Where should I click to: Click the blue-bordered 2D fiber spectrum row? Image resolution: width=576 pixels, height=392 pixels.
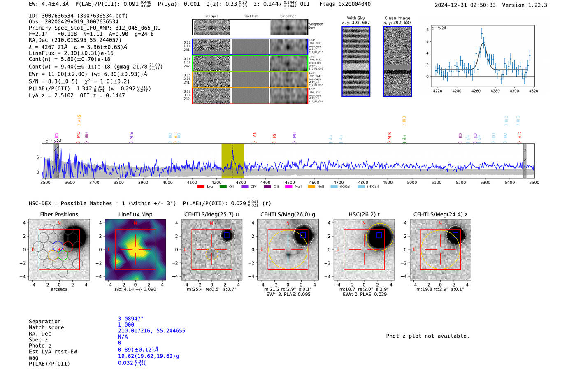pyautogui.click(x=250, y=47)
